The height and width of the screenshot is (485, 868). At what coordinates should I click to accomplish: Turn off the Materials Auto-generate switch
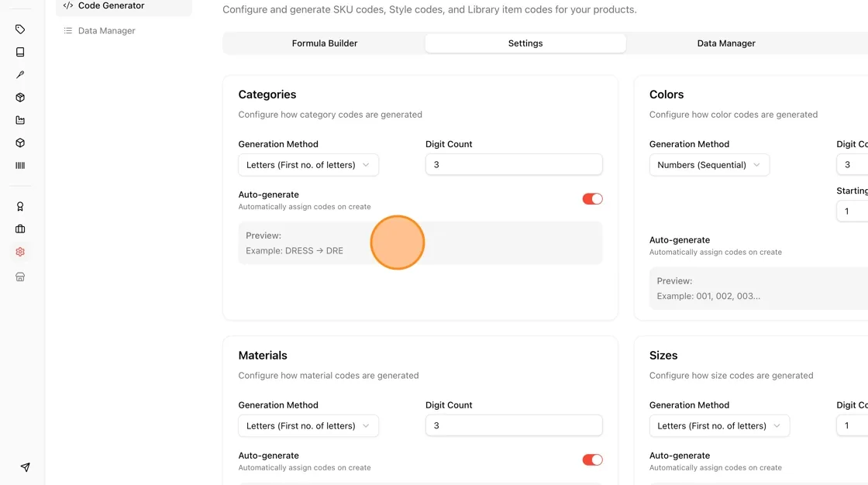(x=592, y=459)
